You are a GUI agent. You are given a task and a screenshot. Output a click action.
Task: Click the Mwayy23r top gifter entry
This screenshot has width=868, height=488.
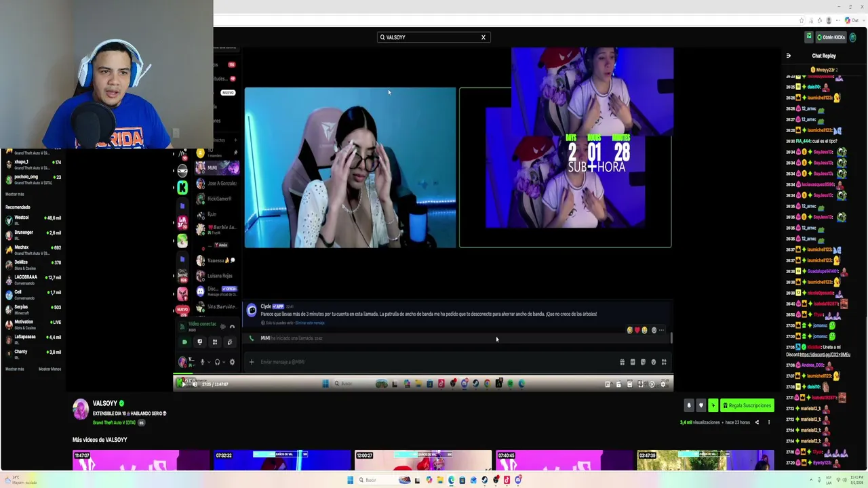click(x=825, y=70)
